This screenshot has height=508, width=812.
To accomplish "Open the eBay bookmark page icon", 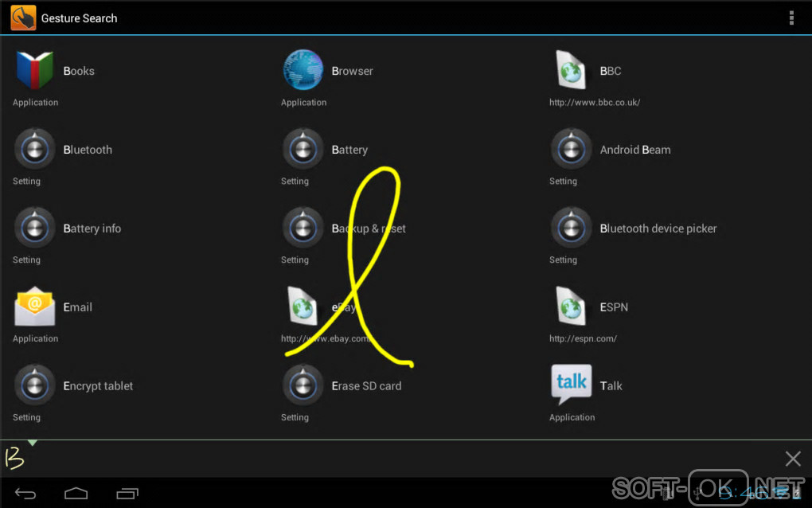I will tap(303, 306).
